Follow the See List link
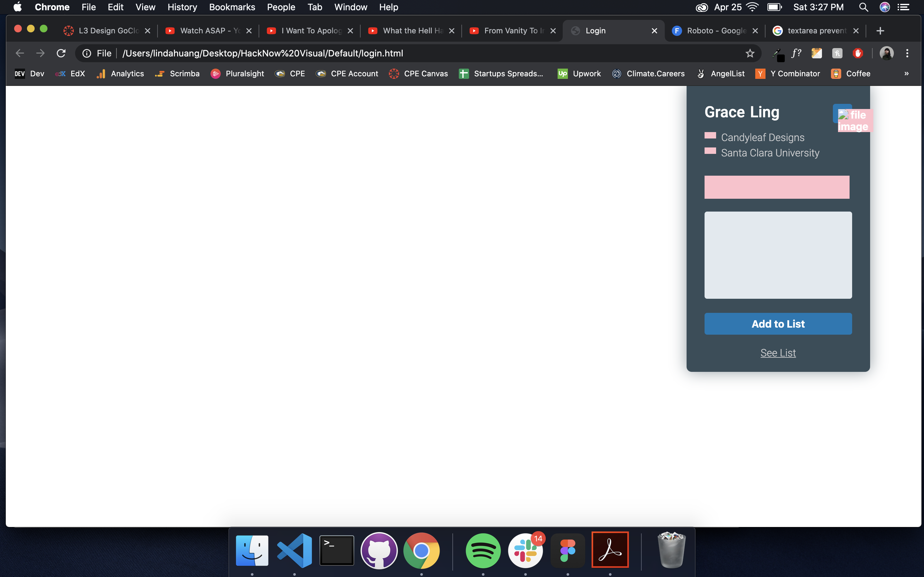The image size is (924, 577). [778, 353]
